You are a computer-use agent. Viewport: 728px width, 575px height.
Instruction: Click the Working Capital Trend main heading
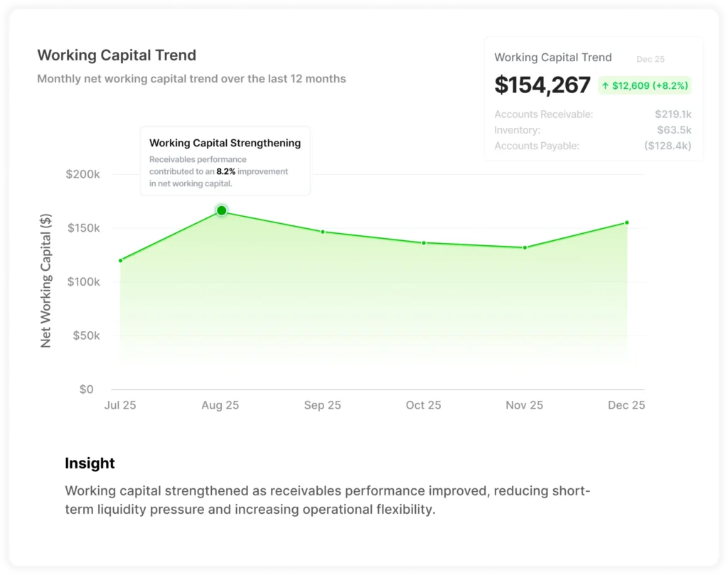point(117,55)
